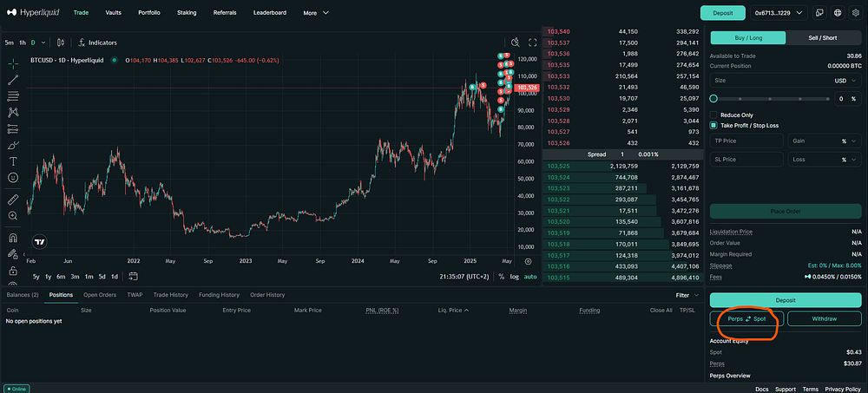Toggle percent scale on chart
The height and width of the screenshot is (393, 868).
pos(502,276)
